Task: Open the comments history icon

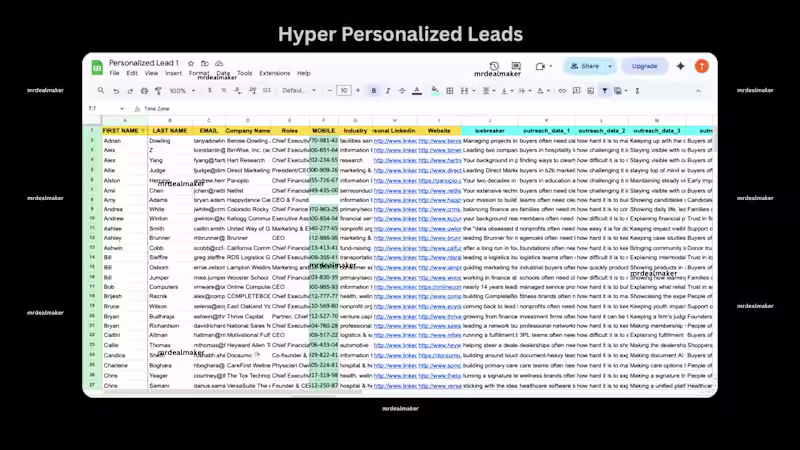Action: (516, 66)
